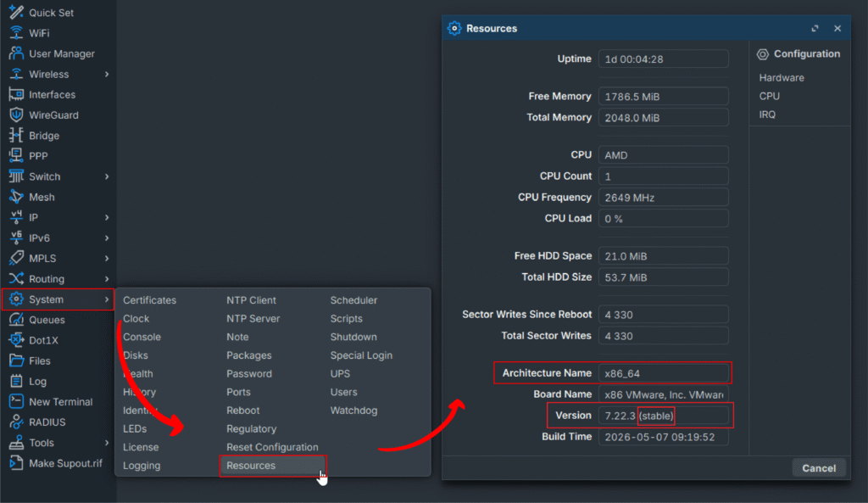Close the Resources window
Viewport: 868px width, 503px height.
pyautogui.click(x=837, y=28)
